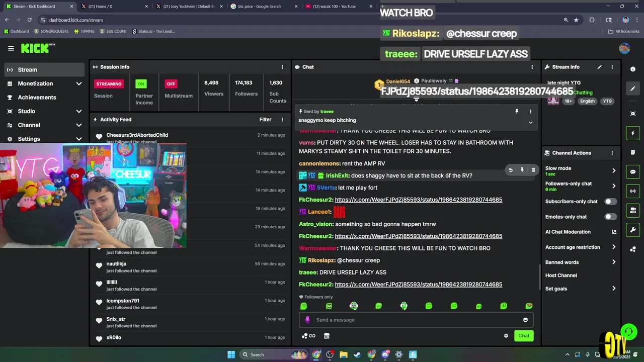This screenshot has height=362, width=644.
Task: Edit stream info with the pencil icon
Action: tap(599, 67)
